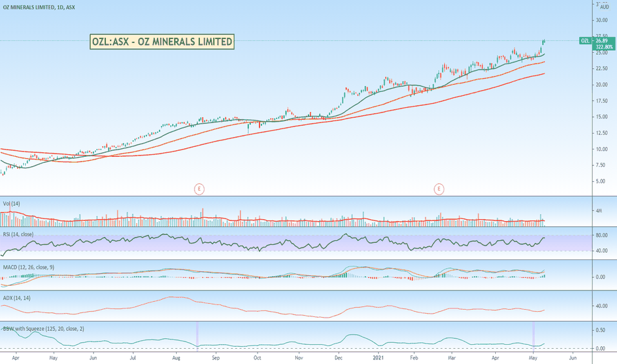617x364 pixels.
Task: Click the Oct label on the time axis
Action: point(257,357)
